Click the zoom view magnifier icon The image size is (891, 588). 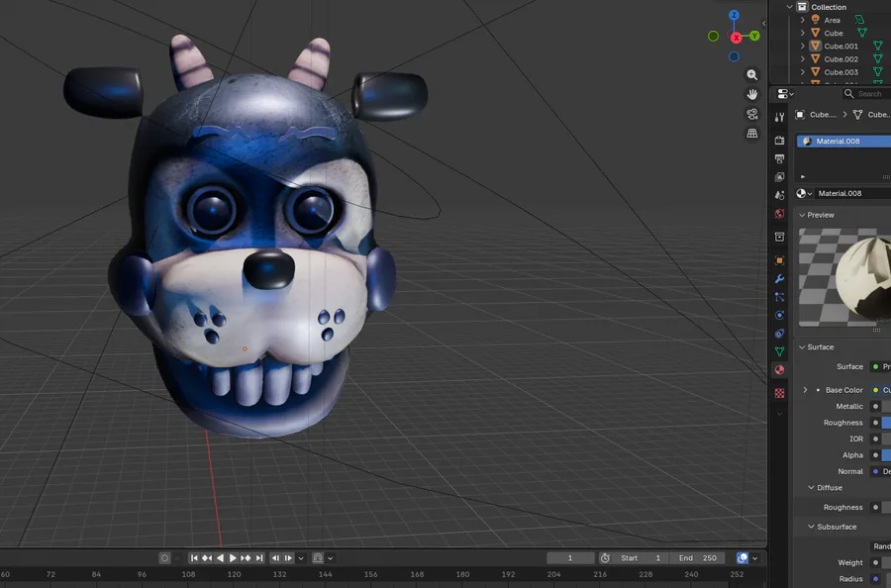[x=751, y=75]
